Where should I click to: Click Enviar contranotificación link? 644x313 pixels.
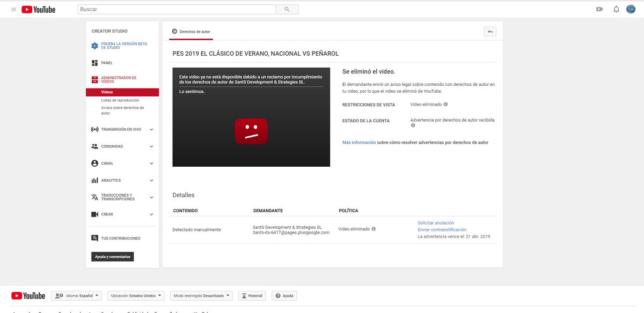click(x=442, y=229)
